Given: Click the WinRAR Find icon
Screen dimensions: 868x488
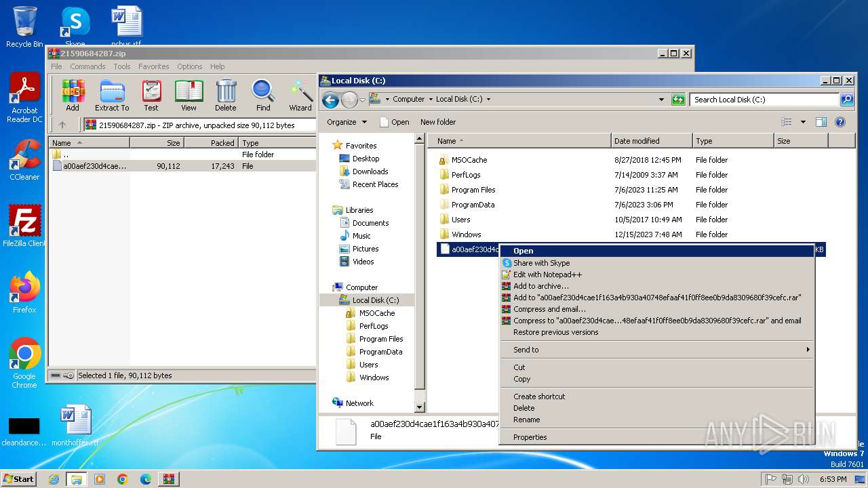Looking at the screenshot, I should click(263, 95).
